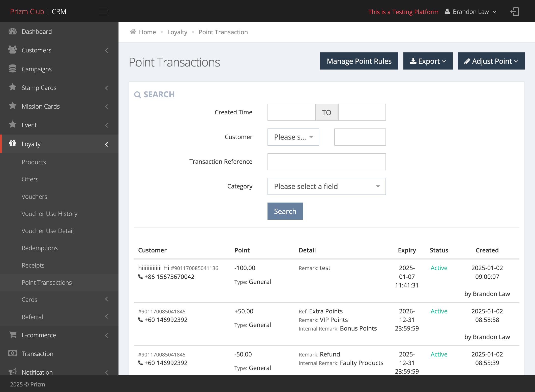The height and width of the screenshot is (392, 535).
Task: Click the logout icon in header
Action: coord(515,12)
